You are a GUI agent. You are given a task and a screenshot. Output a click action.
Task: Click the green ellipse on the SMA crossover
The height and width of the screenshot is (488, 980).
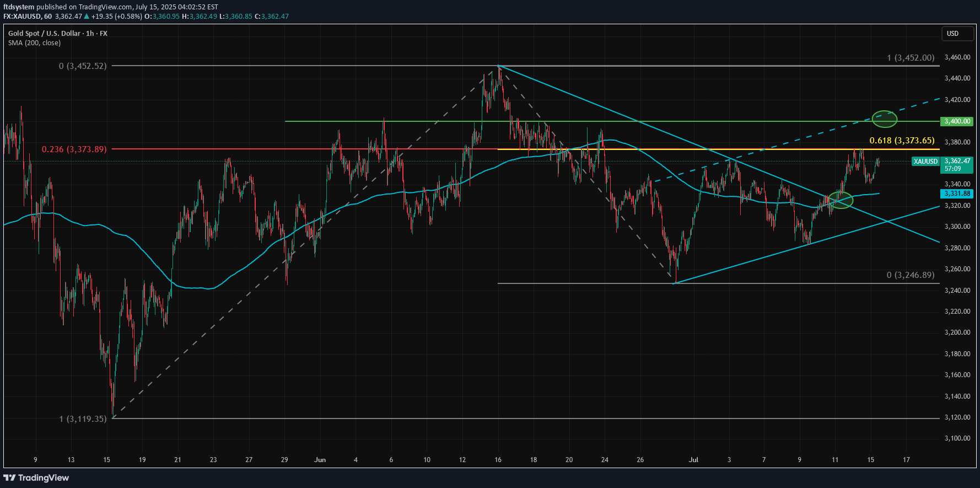(841, 200)
